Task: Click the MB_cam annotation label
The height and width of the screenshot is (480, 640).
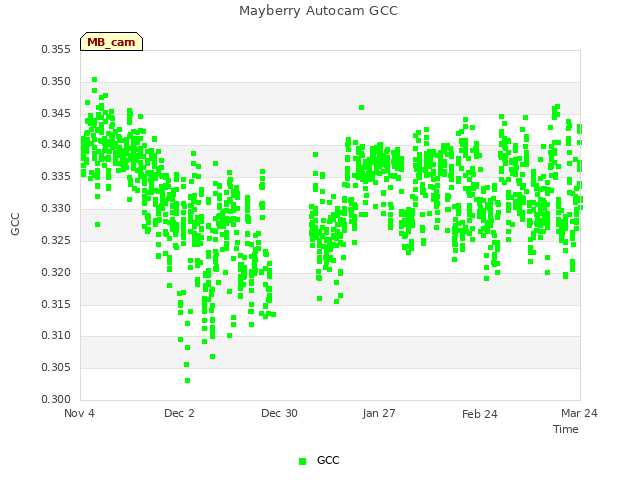Action: click(x=111, y=42)
